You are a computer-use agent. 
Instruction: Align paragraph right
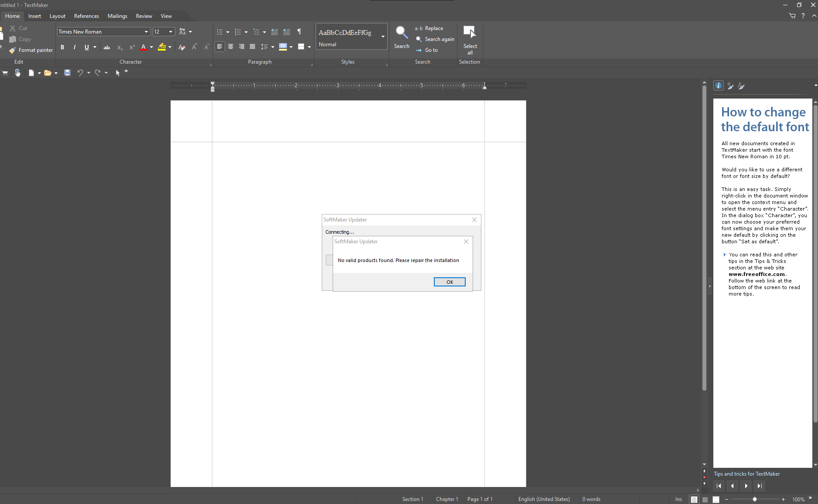pyautogui.click(x=242, y=47)
